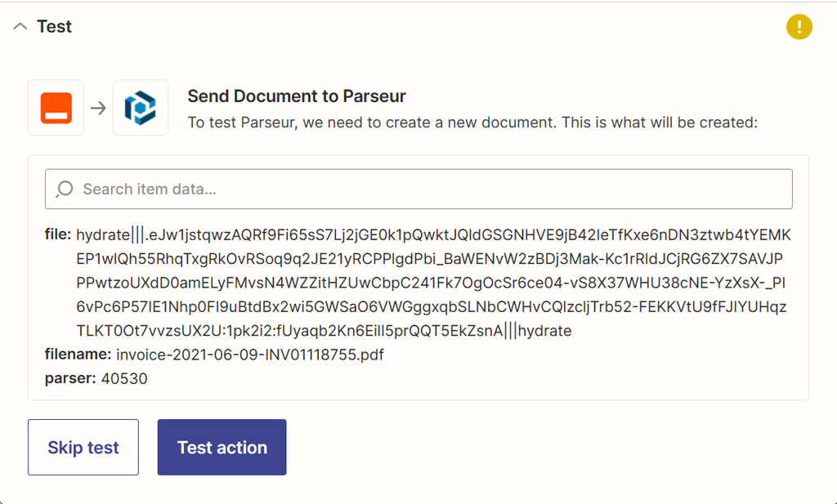Image resolution: width=837 pixels, height=504 pixels.
Task: Click the arrow between the two app icons
Action: point(97,107)
